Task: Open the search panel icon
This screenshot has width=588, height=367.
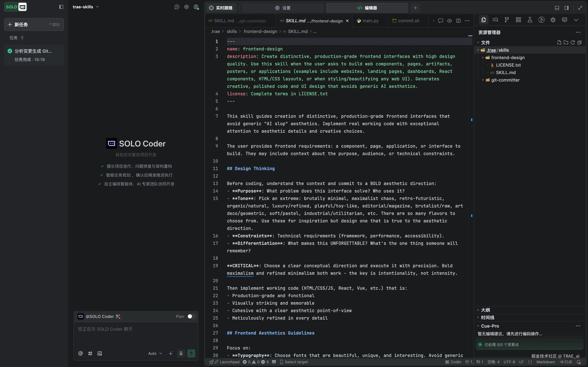Action: click(495, 20)
